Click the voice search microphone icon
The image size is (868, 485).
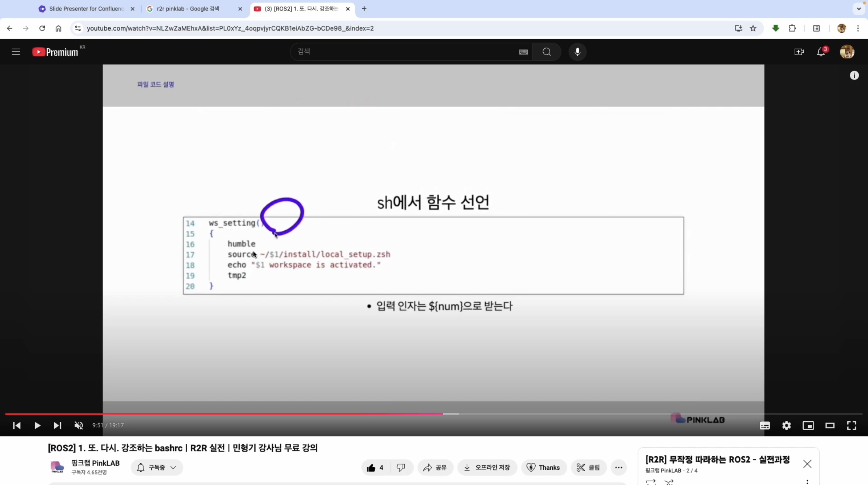pos(577,52)
